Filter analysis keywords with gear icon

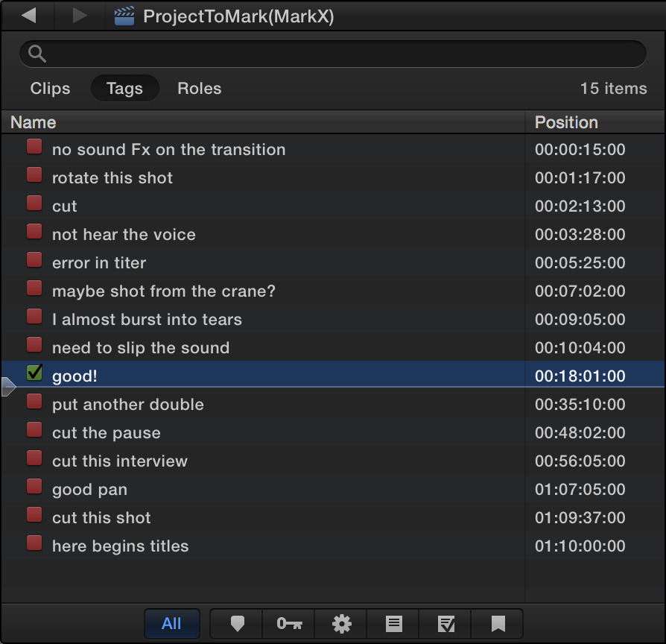coord(341,624)
